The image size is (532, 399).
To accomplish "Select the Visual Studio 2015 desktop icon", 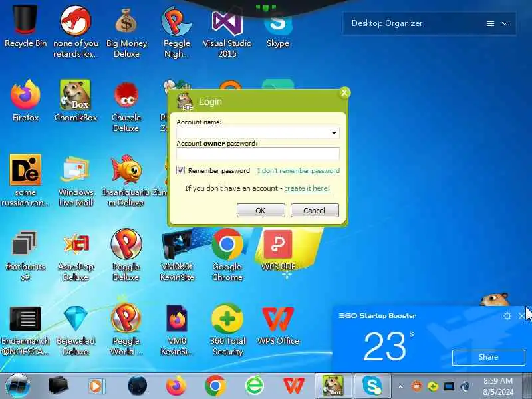I will 227,32.
